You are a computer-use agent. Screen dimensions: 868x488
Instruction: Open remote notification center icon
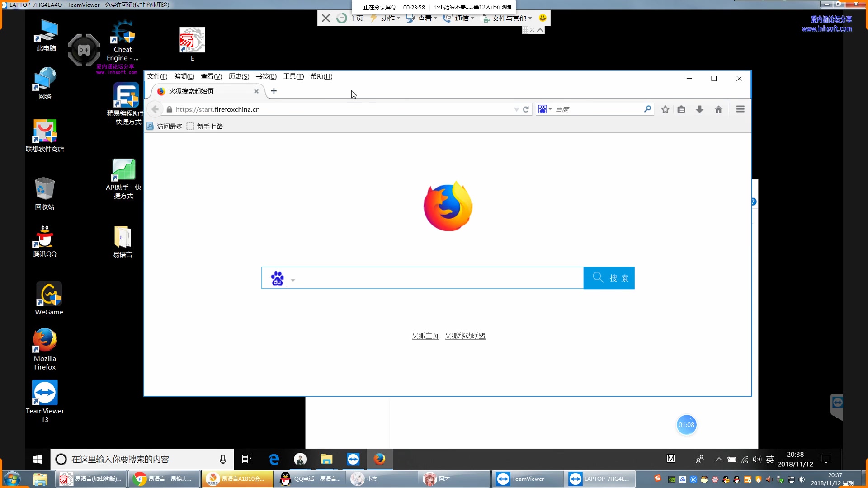click(826, 459)
